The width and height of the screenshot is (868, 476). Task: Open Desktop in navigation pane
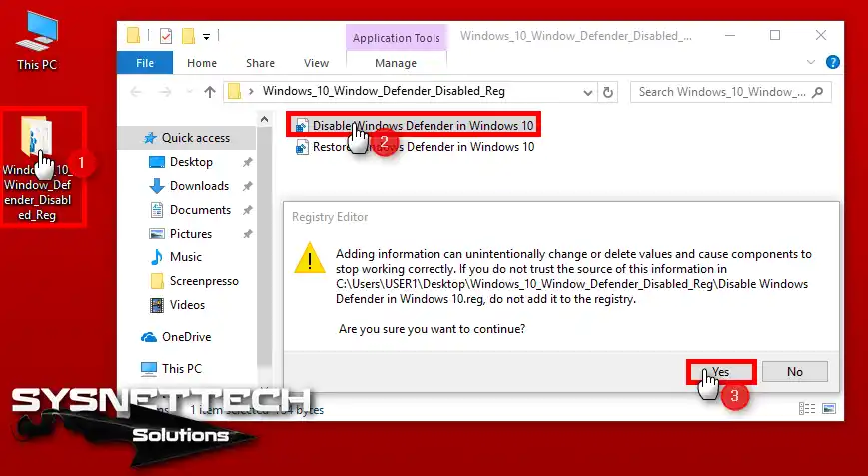191,162
